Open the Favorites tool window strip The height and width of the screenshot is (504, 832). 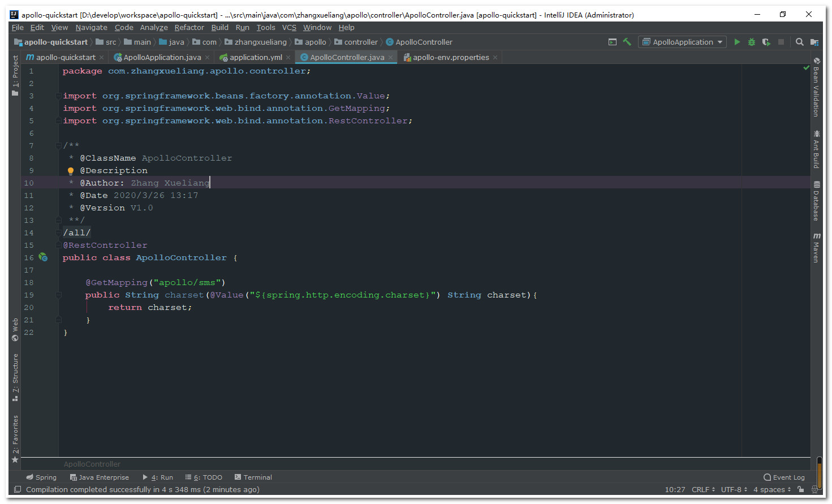coord(15,439)
